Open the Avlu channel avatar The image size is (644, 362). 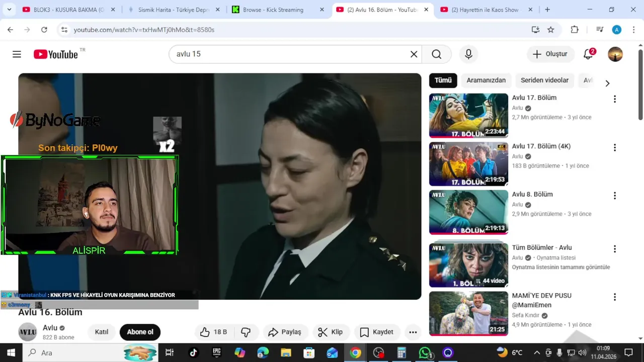tap(28, 332)
